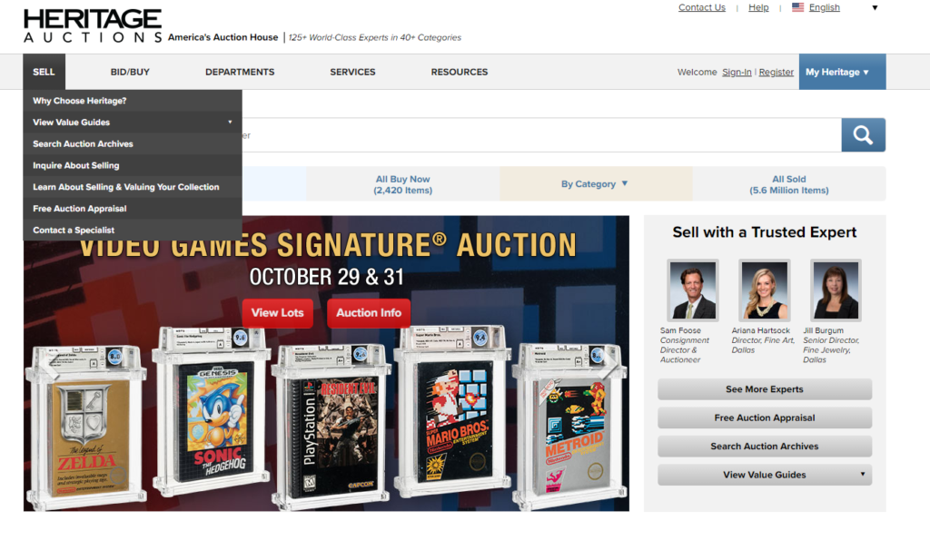The image size is (930, 560).
Task: Open the Sign-In link
Action: (x=737, y=72)
